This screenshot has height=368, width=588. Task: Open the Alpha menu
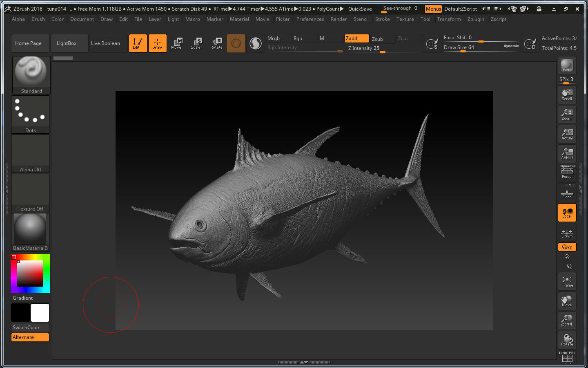point(18,19)
